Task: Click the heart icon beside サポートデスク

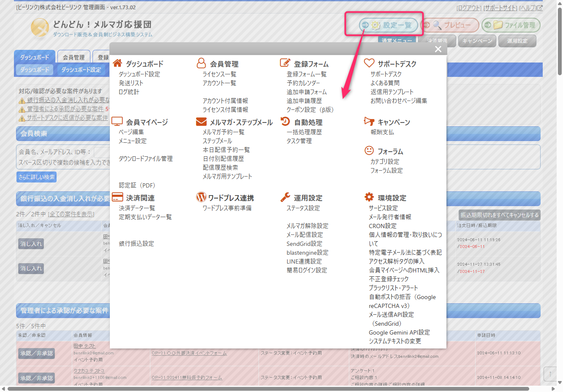Action: pos(369,63)
